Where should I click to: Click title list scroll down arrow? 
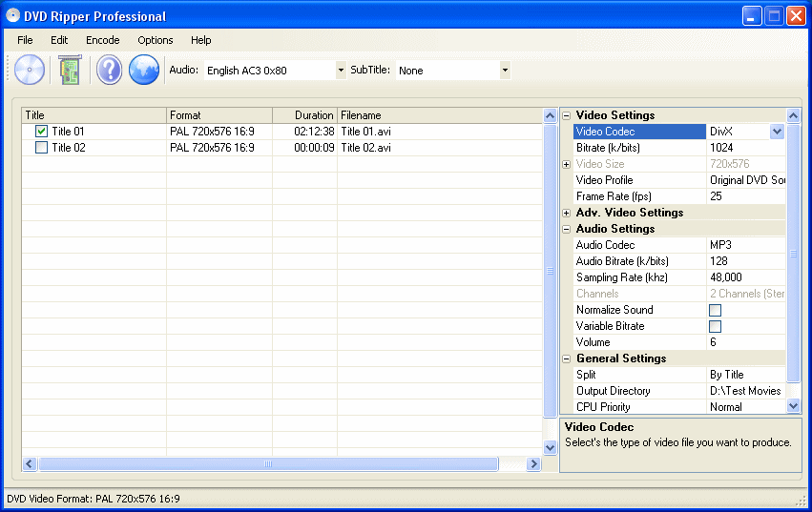coord(550,448)
